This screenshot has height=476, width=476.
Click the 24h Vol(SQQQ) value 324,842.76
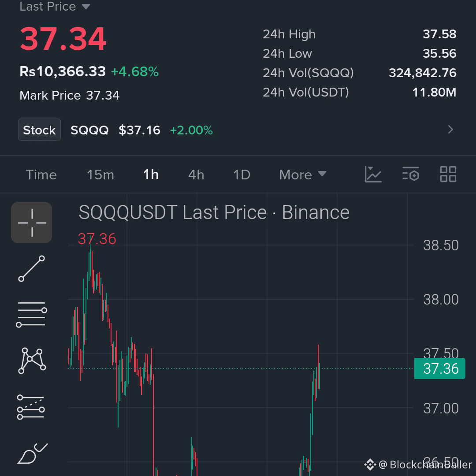coord(423,73)
